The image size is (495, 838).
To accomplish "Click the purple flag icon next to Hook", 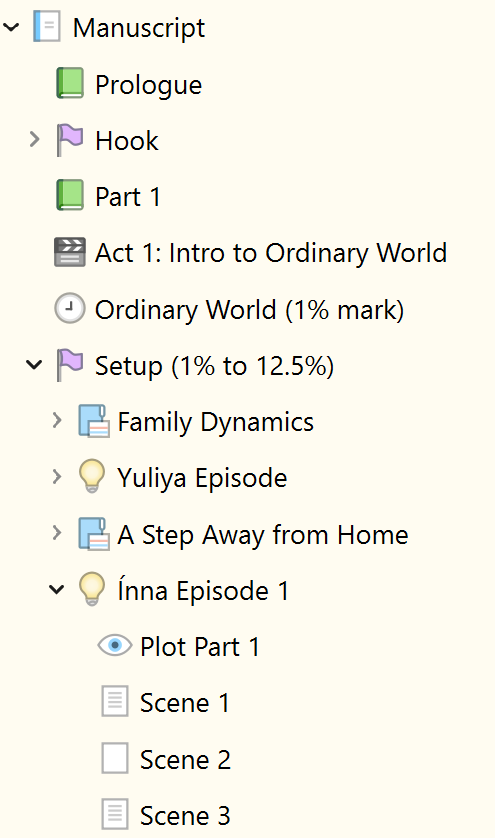I will click(x=70, y=140).
